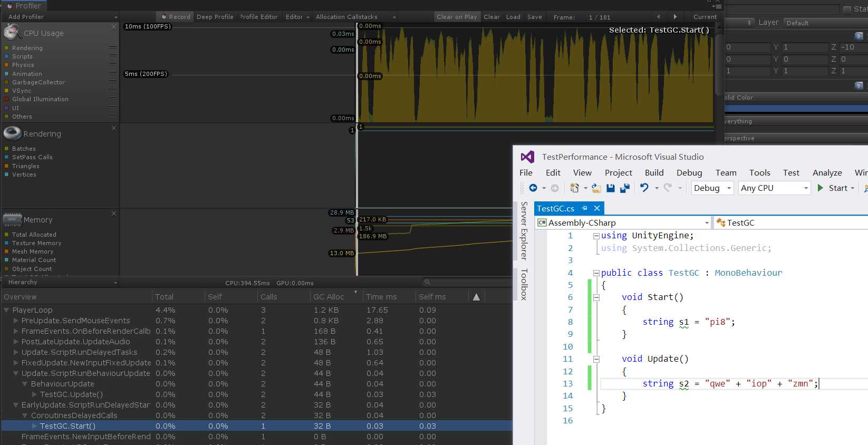Expand the TestGC.Update() row
868x445 pixels.
[34, 394]
